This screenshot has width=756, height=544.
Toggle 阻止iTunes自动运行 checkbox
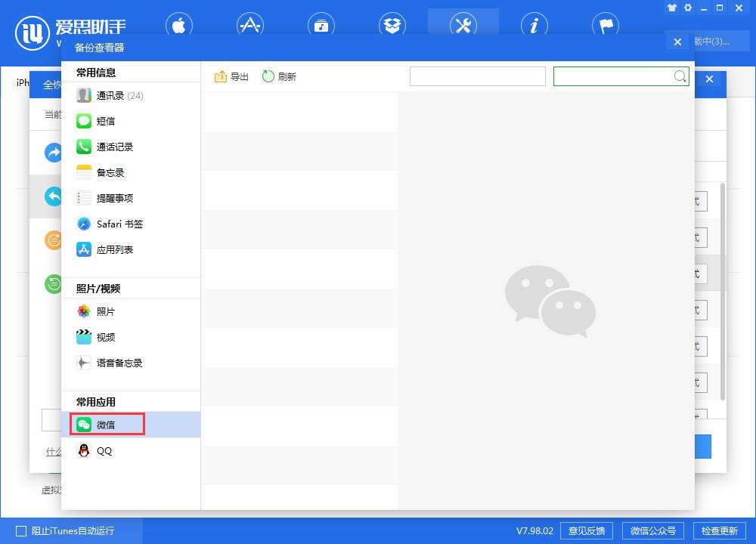[x=20, y=531]
